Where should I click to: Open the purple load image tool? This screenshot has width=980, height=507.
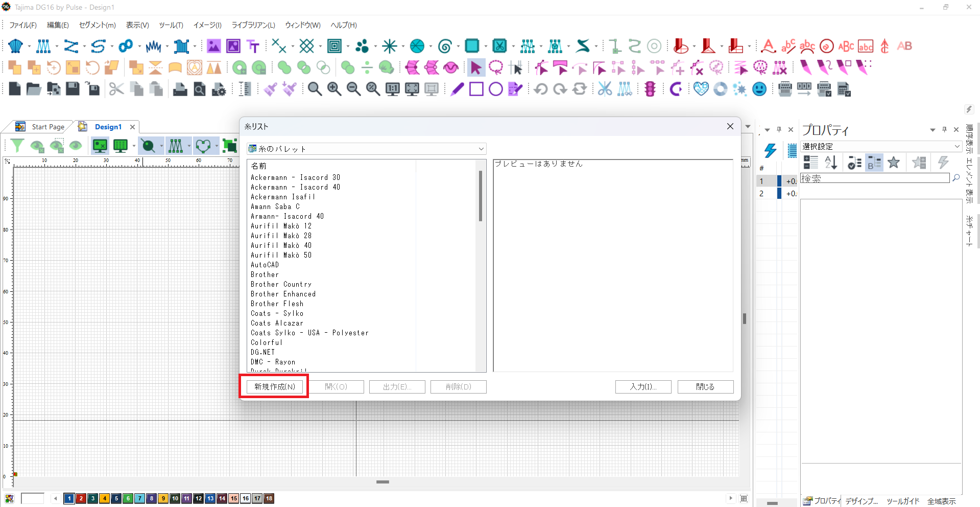[213, 46]
